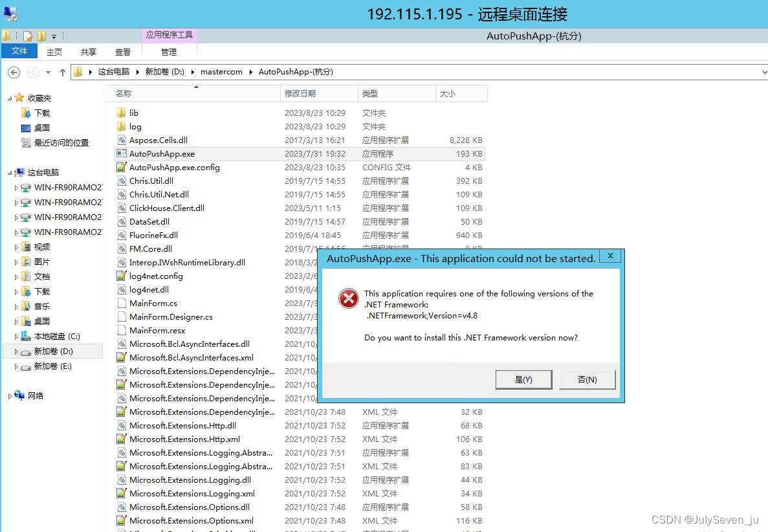This screenshot has width=768, height=532.
Task: Click the 网络 network icon in the sidebar
Action: tap(19, 395)
